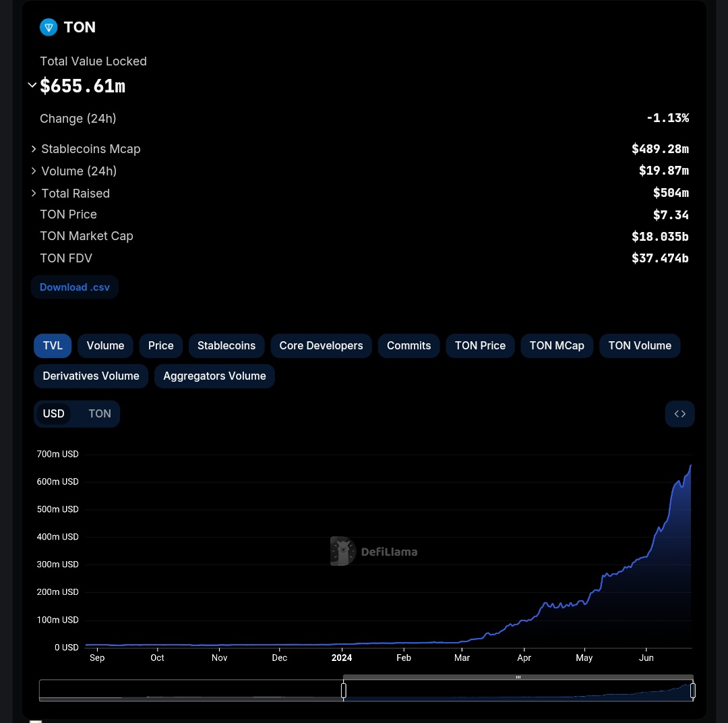Expand the Volume (24h) row
The image size is (728, 723).
pyautogui.click(x=34, y=171)
